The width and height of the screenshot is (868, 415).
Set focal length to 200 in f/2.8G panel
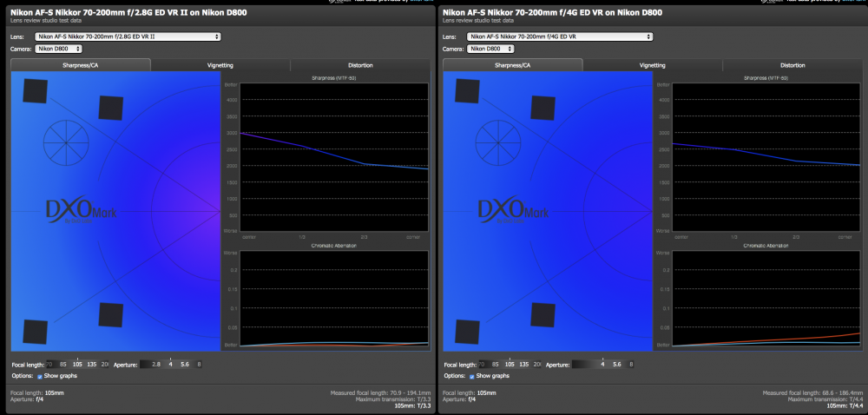105,365
